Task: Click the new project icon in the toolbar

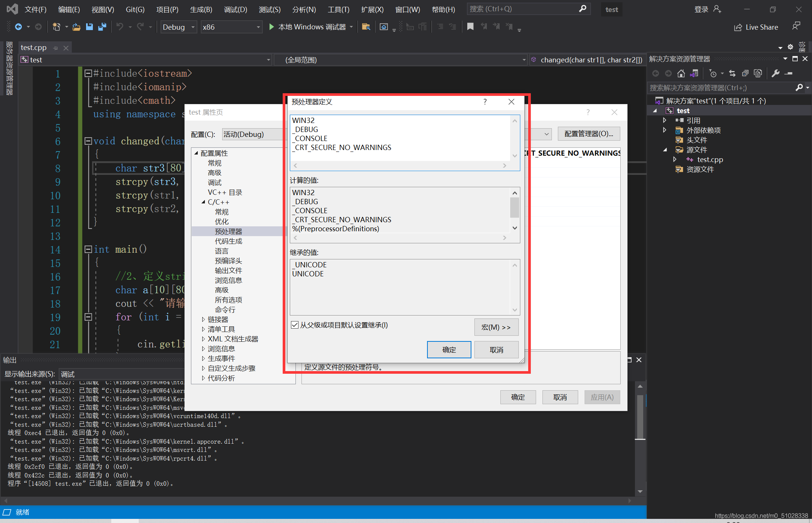Action: 56,27
